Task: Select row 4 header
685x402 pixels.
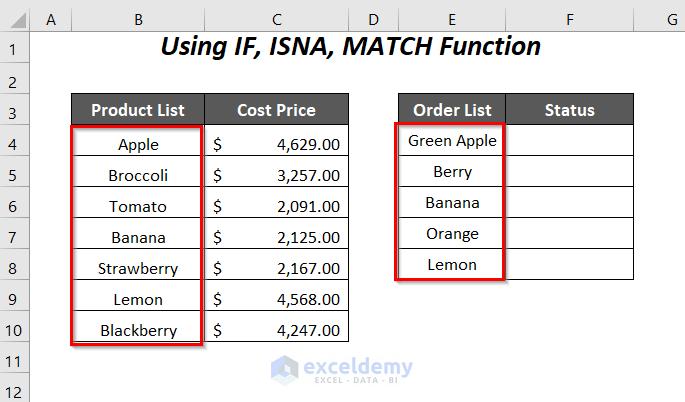Action: [x=17, y=144]
